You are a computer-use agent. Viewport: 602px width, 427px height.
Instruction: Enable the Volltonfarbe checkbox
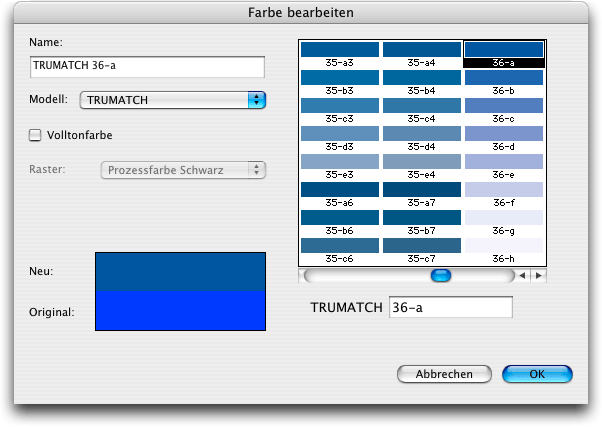[35, 135]
